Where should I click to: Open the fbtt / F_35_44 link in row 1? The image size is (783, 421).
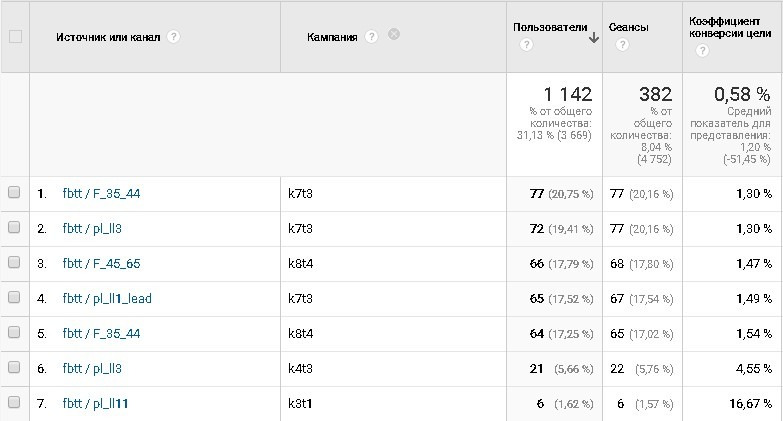(x=101, y=194)
